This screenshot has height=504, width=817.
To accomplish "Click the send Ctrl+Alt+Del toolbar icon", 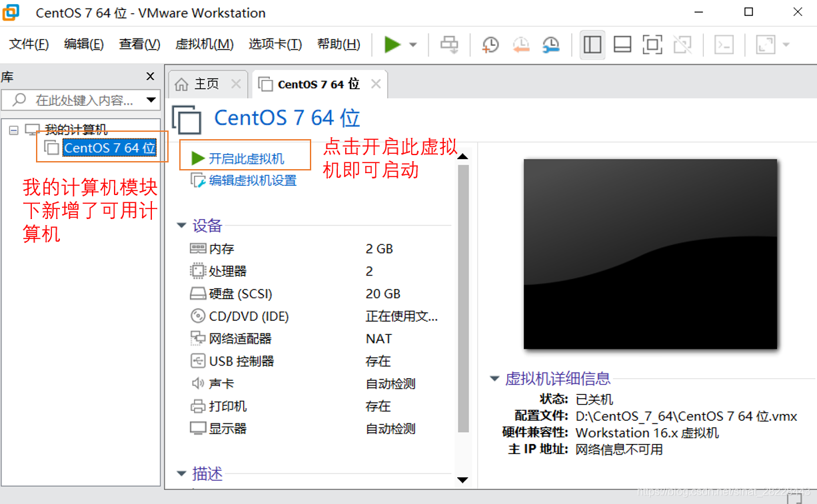I will click(450, 45).
